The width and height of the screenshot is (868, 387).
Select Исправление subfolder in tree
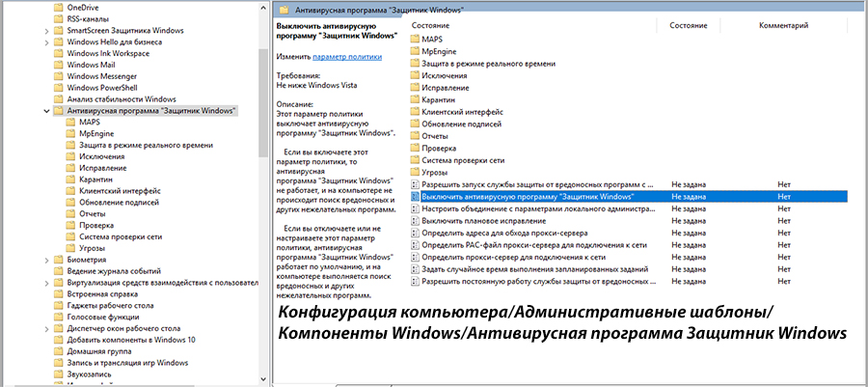click(102, 168)
